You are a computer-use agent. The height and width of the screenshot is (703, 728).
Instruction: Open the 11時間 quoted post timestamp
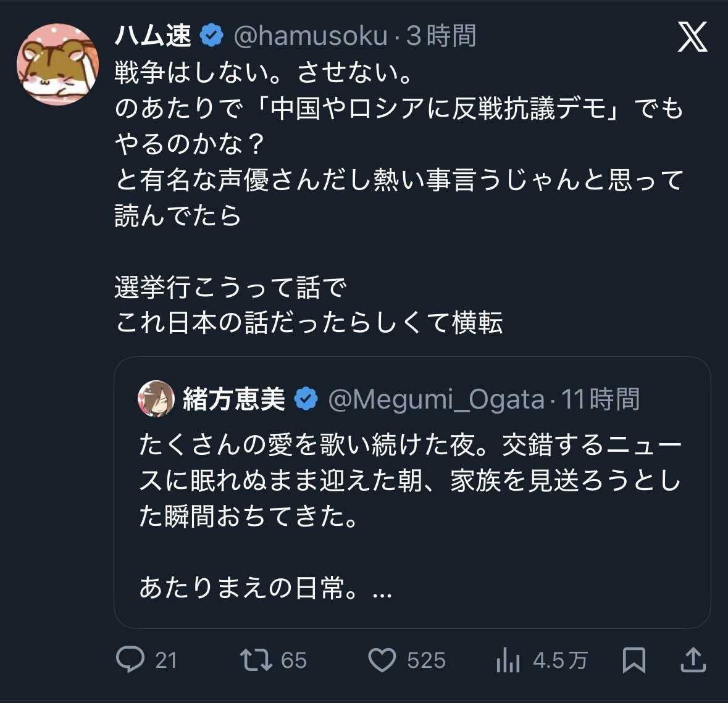600,399
